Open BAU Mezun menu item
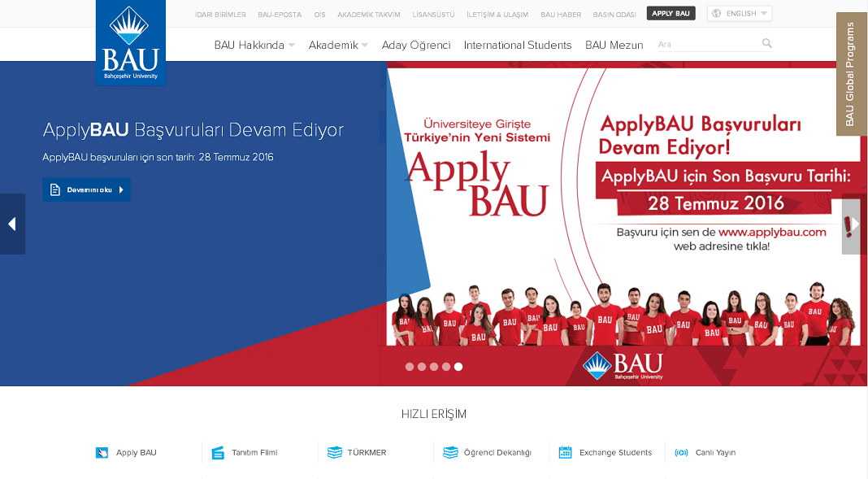 tap(614, 45)
